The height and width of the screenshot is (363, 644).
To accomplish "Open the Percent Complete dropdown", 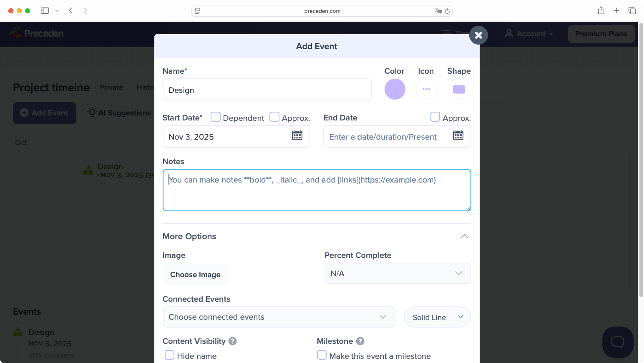I will (397, 273).
